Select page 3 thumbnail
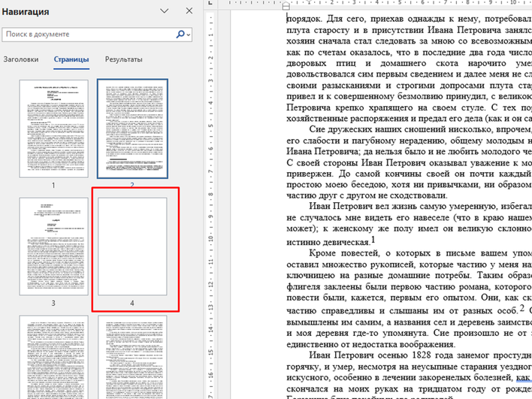This screenshot has height=399, width=532. point(53,246)
